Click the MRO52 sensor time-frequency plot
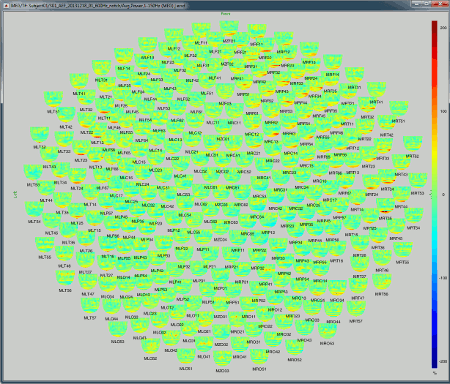The height and width of the screenshot is (384, 450). pyautogui.click(x=295, y=348)
